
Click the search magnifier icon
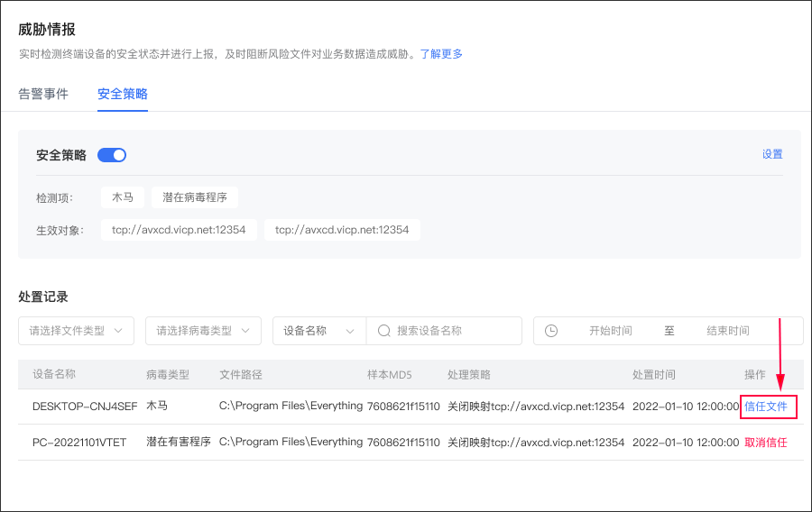383,331
